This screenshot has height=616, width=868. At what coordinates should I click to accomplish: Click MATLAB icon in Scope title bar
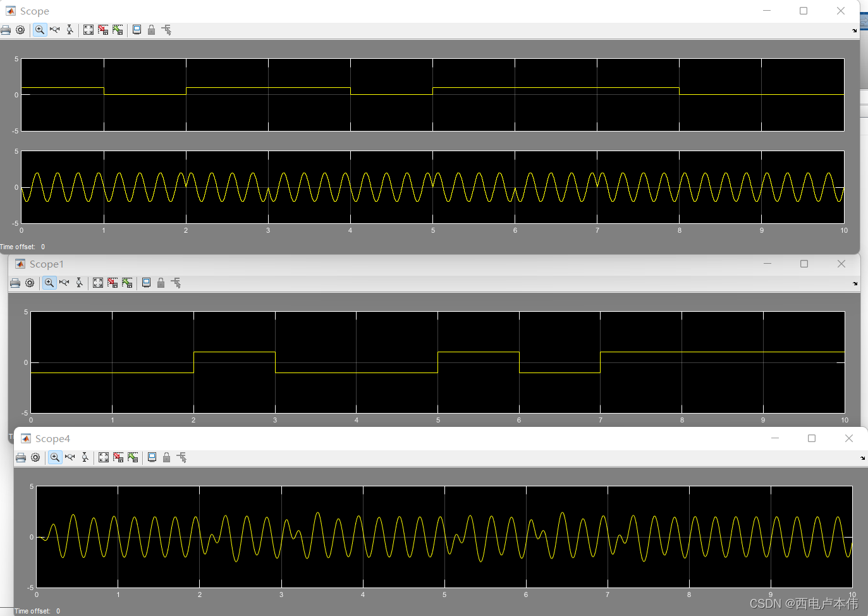click(x=11, y=11)
